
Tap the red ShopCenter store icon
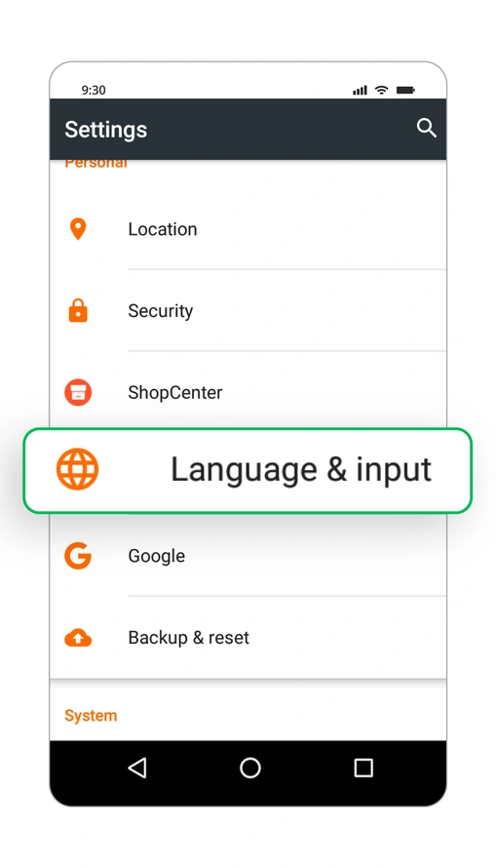(x=78, y=392)
